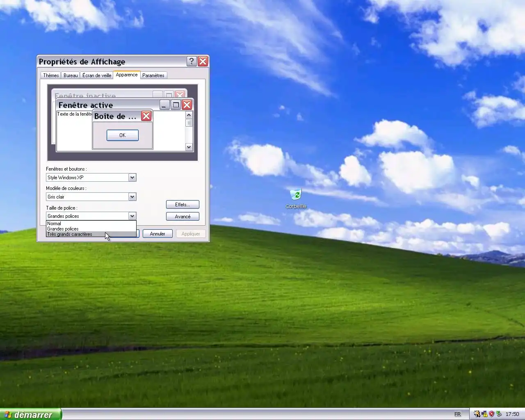Open the Effets... dialog

tap(183, 205)
